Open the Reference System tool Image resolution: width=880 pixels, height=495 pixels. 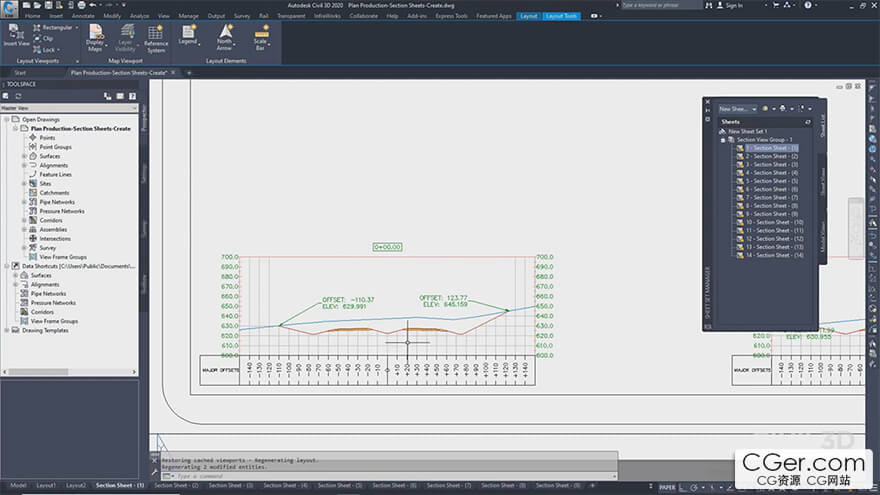point(156,38)
